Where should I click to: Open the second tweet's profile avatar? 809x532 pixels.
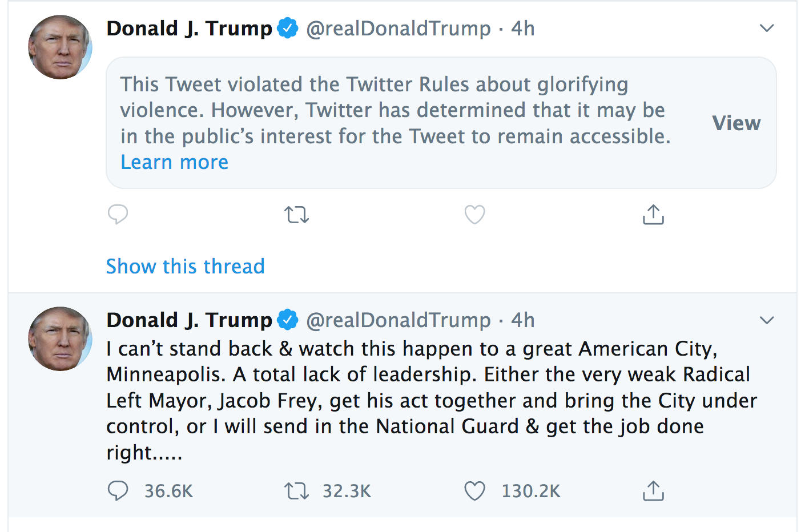(60, 339)
